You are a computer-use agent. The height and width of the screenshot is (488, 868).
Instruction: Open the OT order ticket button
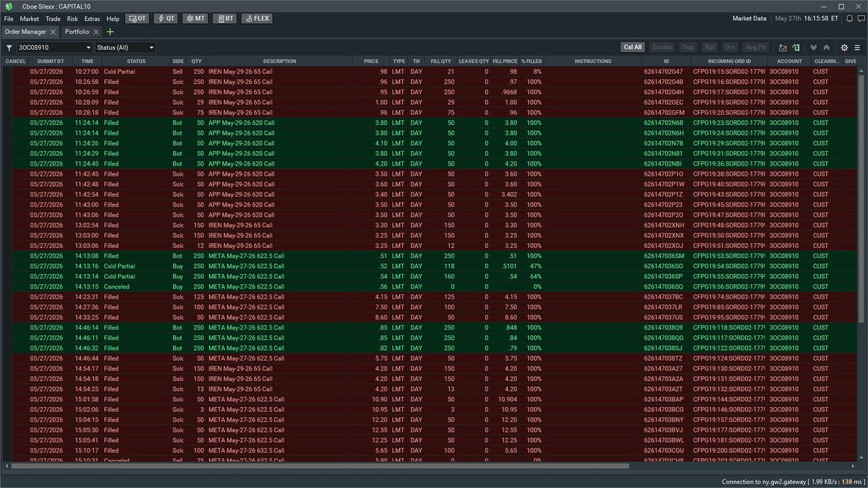coord(137,18)
